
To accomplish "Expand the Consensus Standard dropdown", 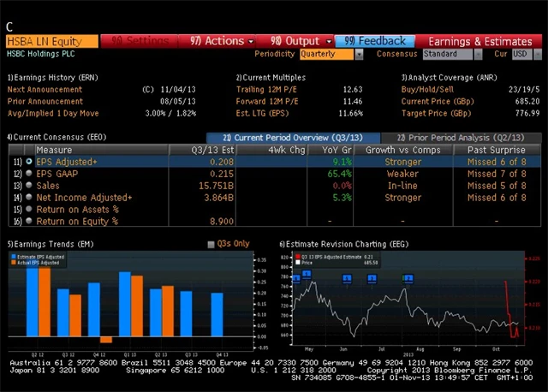I will click(x=451, y=54).
